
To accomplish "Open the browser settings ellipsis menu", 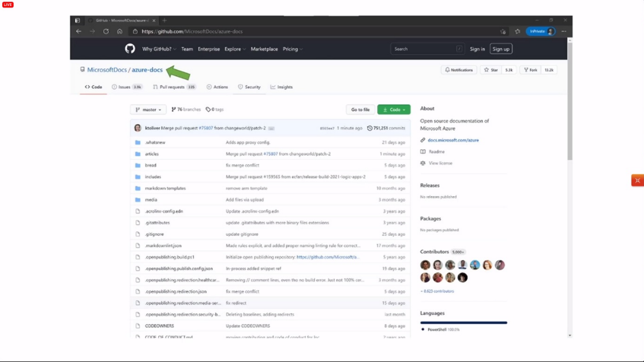I will (564, 31).
